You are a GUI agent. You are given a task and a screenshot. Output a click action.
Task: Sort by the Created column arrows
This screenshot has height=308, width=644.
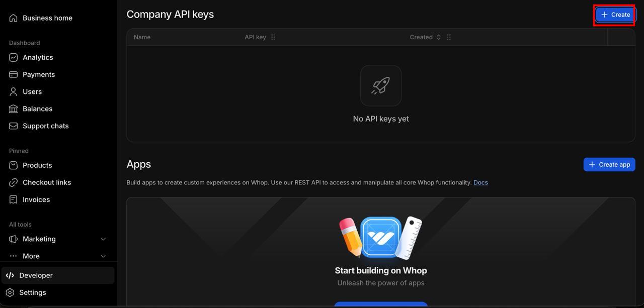click(439, 37)
